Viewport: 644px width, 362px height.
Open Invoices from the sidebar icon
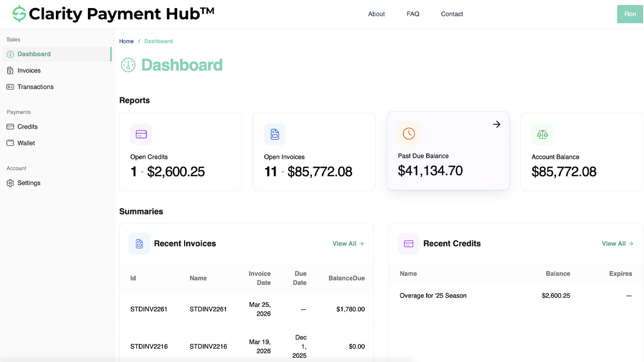10,70
